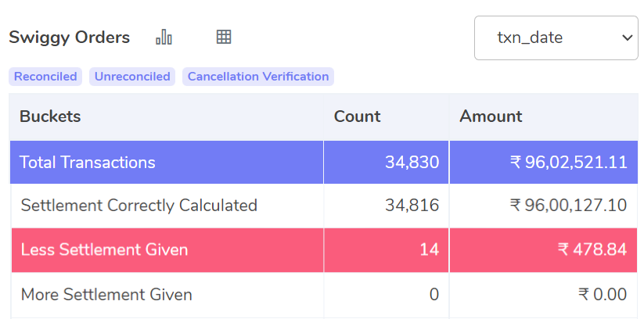Click the Count column header
Image resolution: width=644 pixels, height=319 pixels.
357,116
